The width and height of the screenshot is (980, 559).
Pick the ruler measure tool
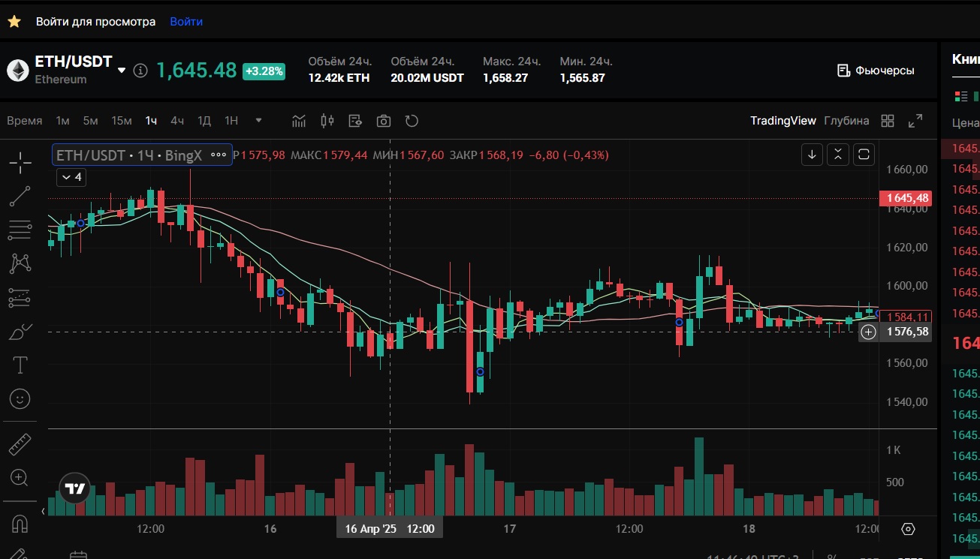tap(20, 445)
